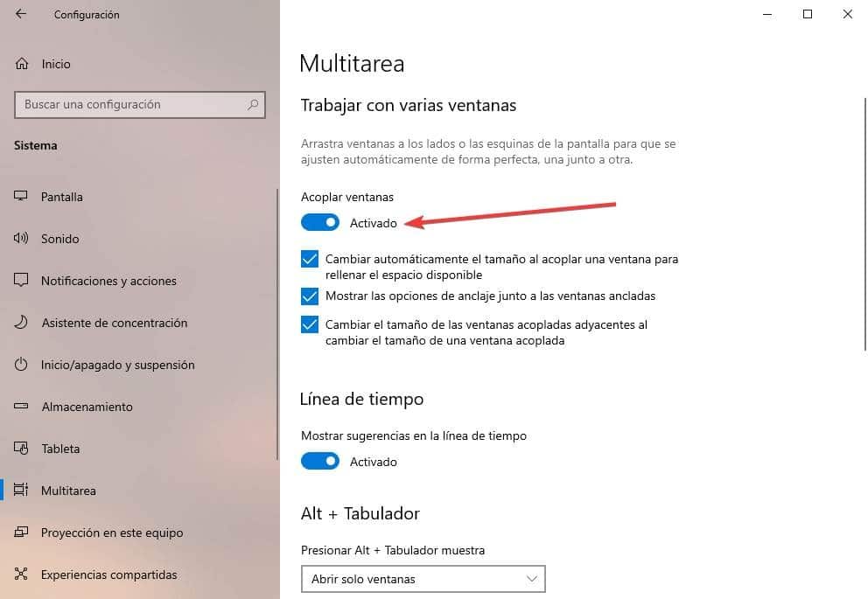Screen dimensions: 868x599
Task: Click the back arrow icon next to Configuración
Action: 21,14
